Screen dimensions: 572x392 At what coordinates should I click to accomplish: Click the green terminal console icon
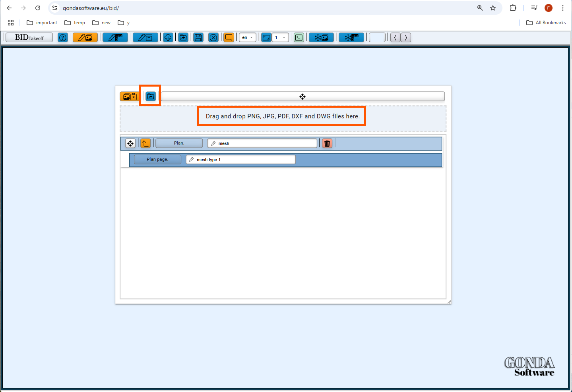click(299, 37)
